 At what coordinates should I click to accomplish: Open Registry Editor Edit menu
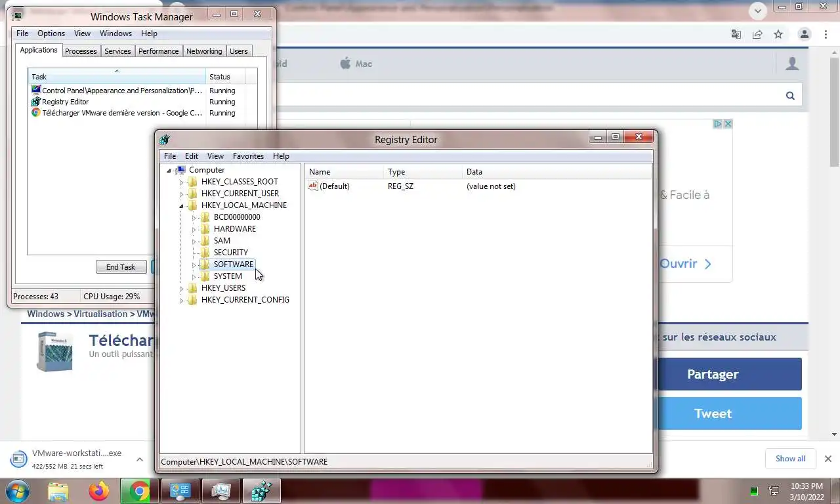[x=192, y=156]
